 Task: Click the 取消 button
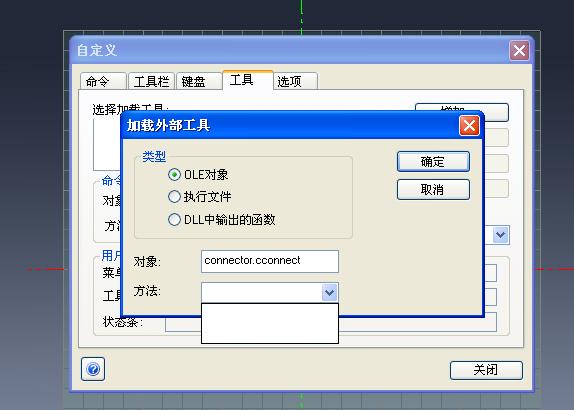point(433,189)
